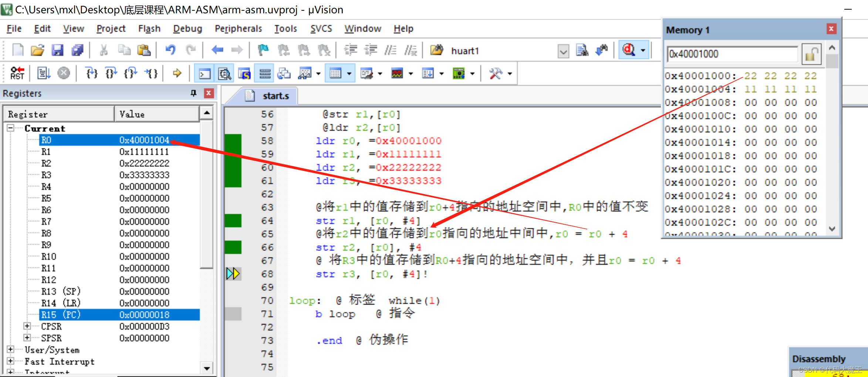868x377 pixels.
Task: Open the Toolbox dropdown arrow
Action: [510, 73]
